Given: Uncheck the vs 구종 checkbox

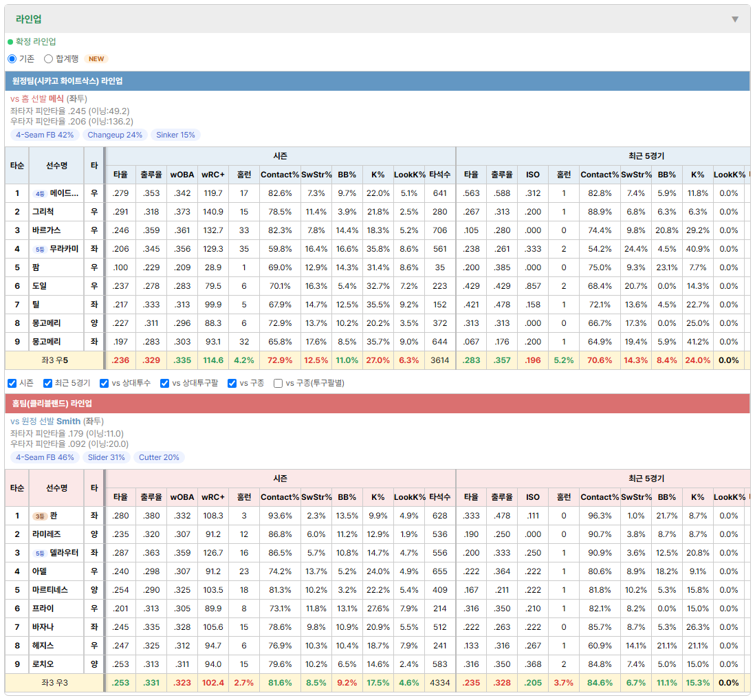Looking at the screenshot, I should (x=232, y=383).
